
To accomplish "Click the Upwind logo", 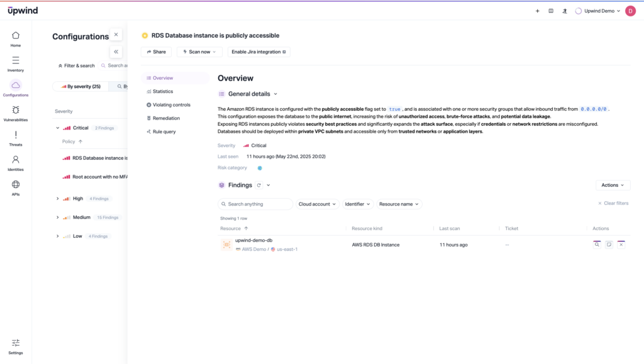I will tap(23, 11).
